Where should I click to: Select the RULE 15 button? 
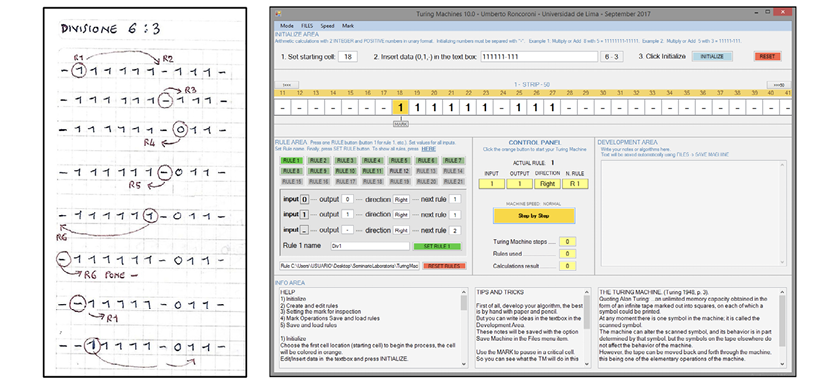click(x=291, y=182)
